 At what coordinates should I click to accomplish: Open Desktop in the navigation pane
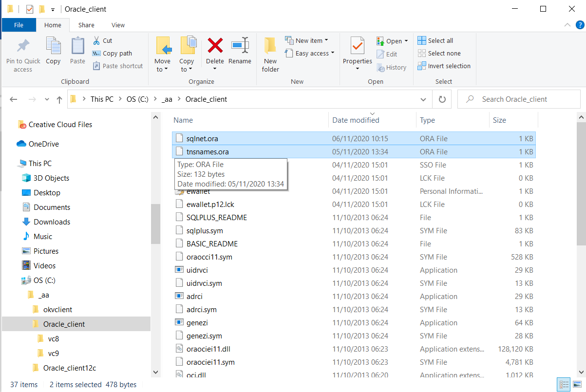tap(42, 193)
